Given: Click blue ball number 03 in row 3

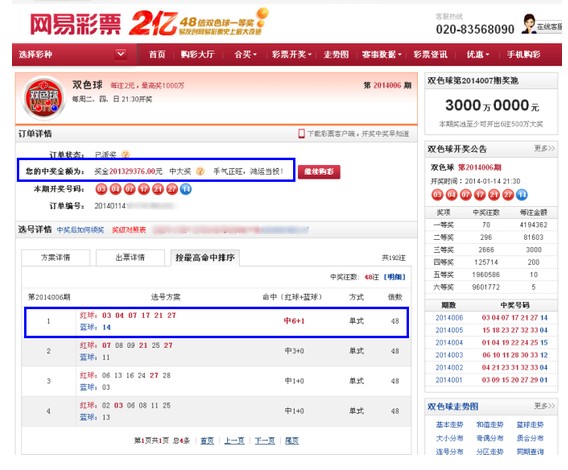Looking at the screenshot, I should (106, 387).
